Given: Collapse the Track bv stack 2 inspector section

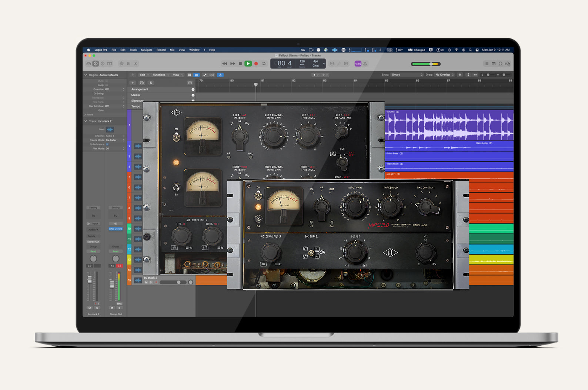Looking at the screenshot, I should pyautogui.click(x=86, y=121).
